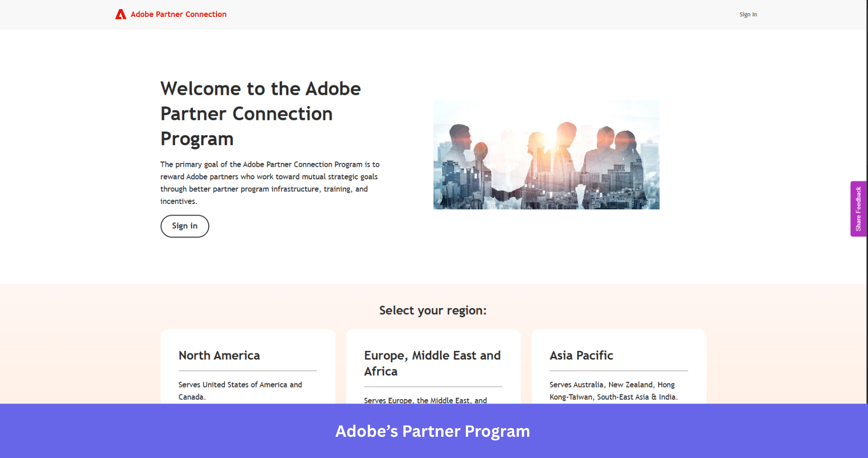Click the Select your region heading
The height and width of the screenshot is (458, 868).
(433, 310)
